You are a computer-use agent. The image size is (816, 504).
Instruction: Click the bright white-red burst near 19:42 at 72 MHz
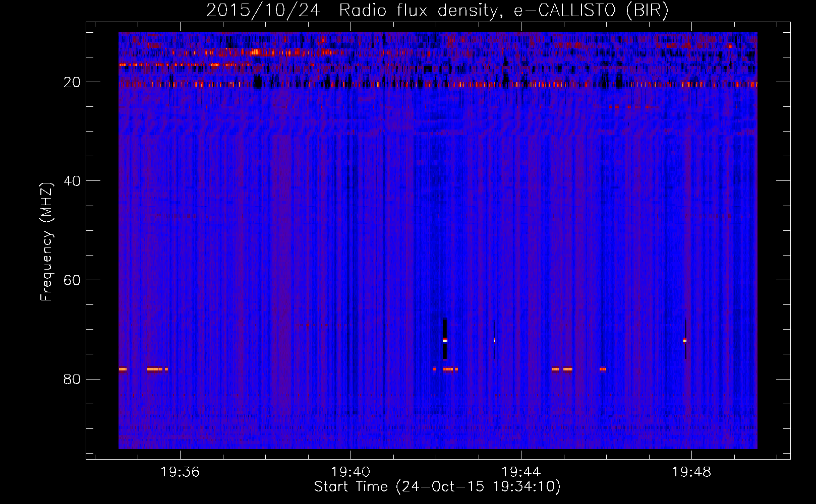coord(445,340)
